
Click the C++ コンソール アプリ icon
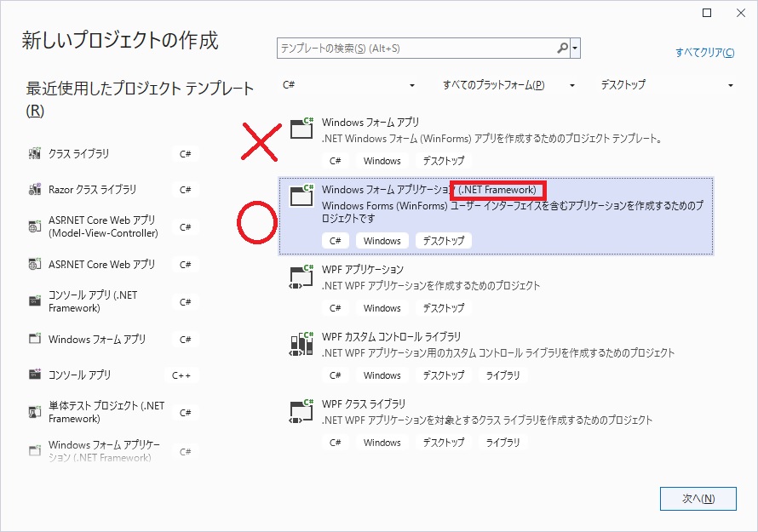tap(35, 374)
